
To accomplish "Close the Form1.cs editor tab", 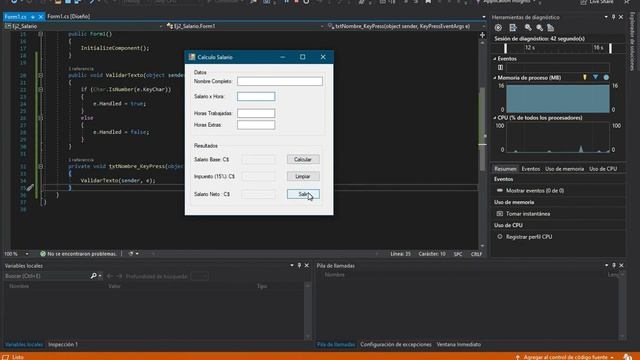I will [40, 17].
